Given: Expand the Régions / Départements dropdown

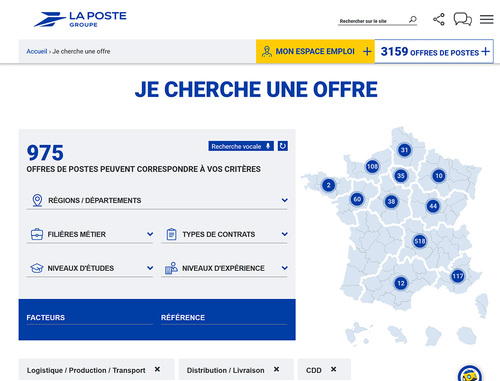Looking at the screenshot, I should 157,200.
